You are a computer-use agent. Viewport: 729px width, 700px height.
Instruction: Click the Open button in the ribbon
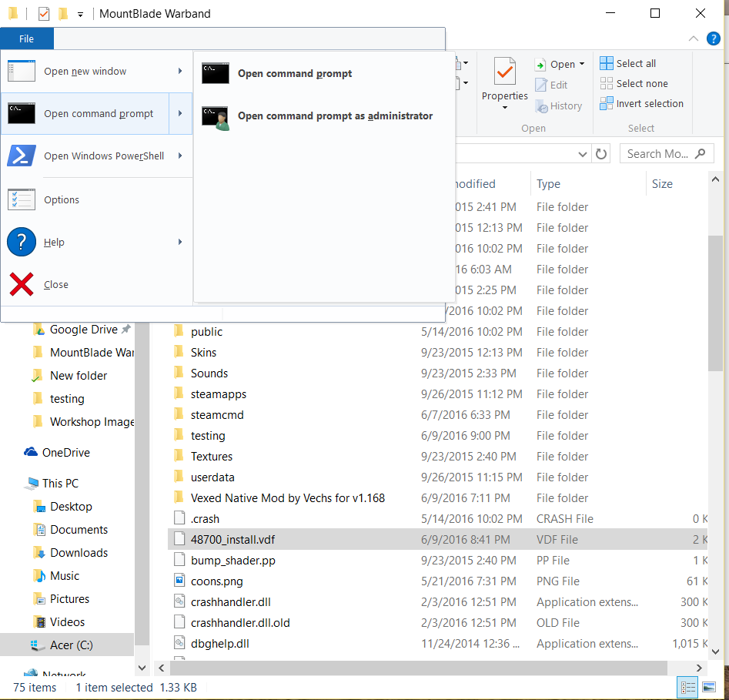(x=555, y=64)
